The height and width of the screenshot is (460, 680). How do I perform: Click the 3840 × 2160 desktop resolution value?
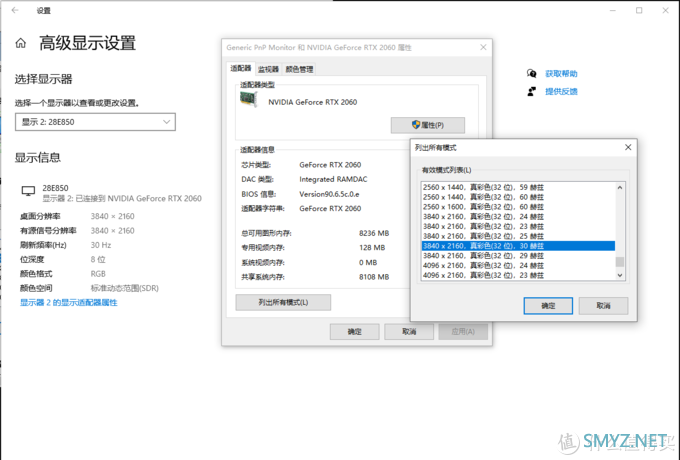coord(112,216)
